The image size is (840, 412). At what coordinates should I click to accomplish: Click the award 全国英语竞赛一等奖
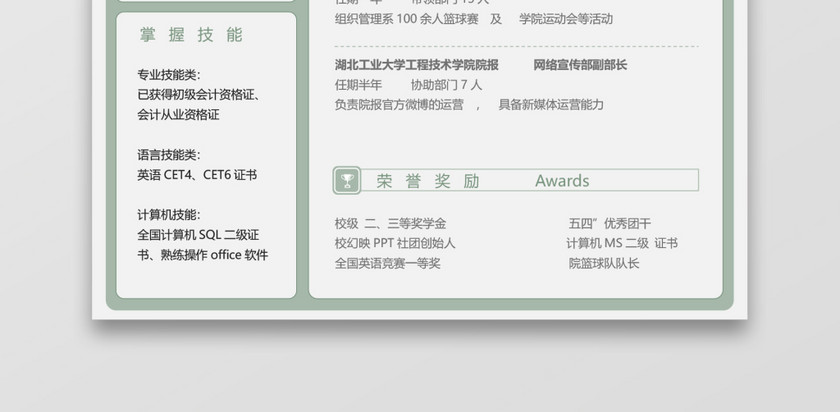(x=387, y=264)
